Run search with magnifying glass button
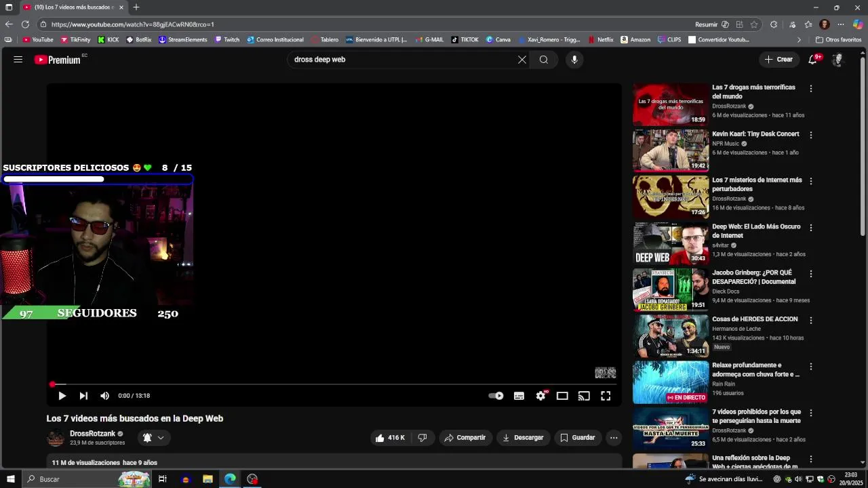The image size is (868, 488). point(543,60)
